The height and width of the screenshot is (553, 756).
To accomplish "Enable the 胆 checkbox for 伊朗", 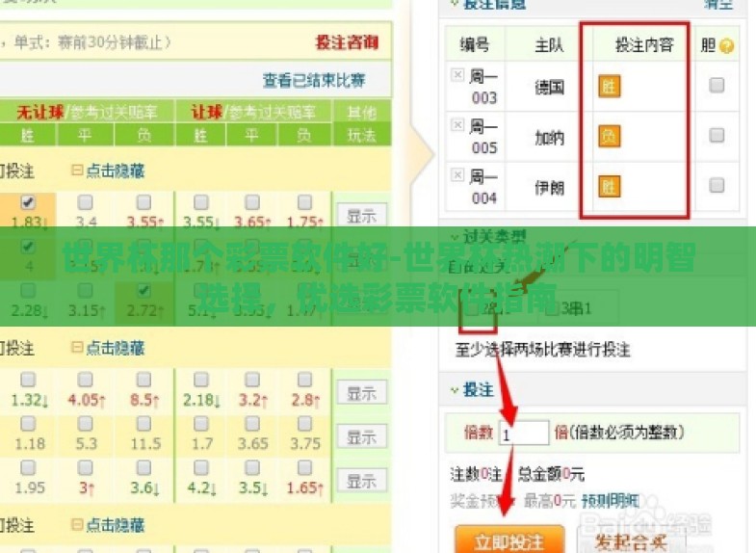I will (x=717, y=185).
